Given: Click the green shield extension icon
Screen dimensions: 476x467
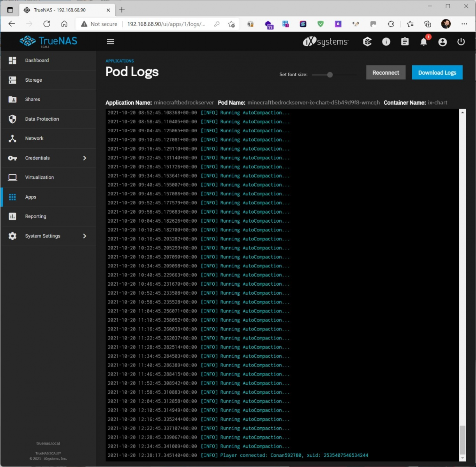Looking at the screenshot, I should (x=321, y=24).
